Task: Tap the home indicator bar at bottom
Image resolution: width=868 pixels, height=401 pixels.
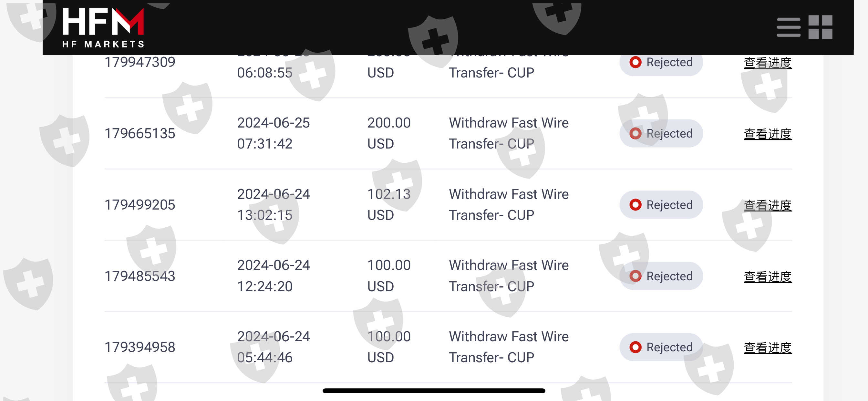Action: [434, 391]
